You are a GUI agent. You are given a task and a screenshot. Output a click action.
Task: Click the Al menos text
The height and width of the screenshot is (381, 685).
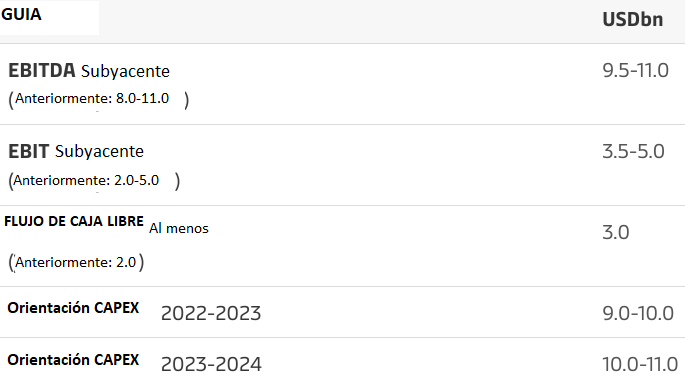click(x=179, y=229)
